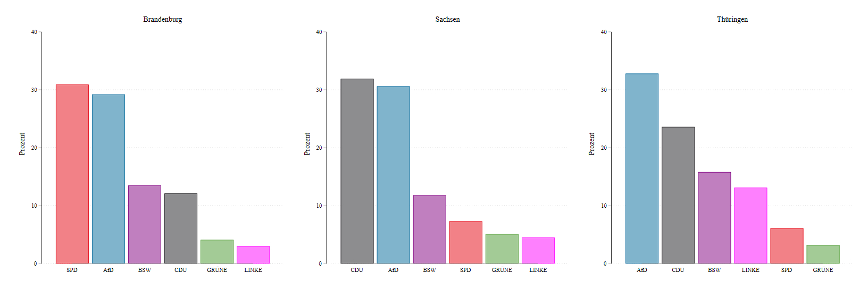Select the AfD bar in Brandenburg chart
868x289 pixels.
(108, 179)
